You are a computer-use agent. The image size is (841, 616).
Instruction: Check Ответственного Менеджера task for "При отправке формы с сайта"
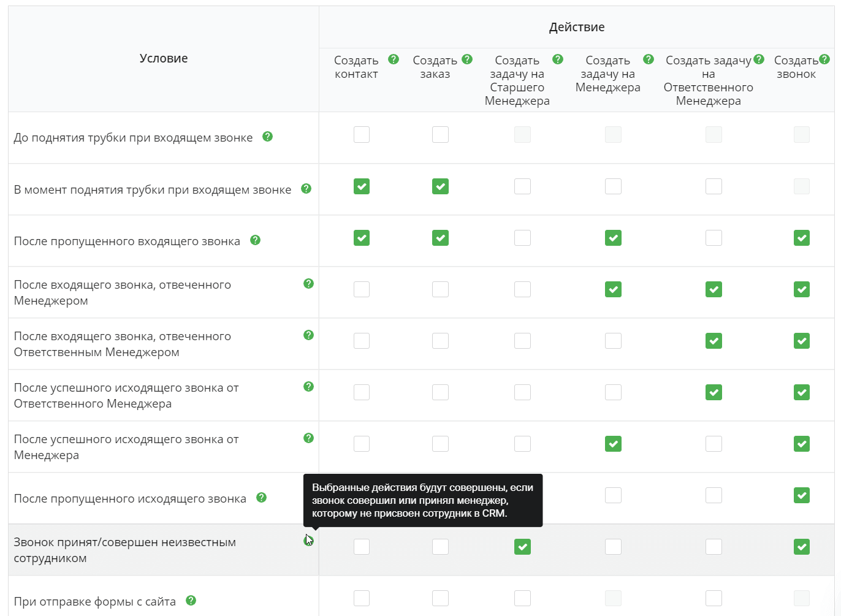pyautogui.click(x=714, y=598)
